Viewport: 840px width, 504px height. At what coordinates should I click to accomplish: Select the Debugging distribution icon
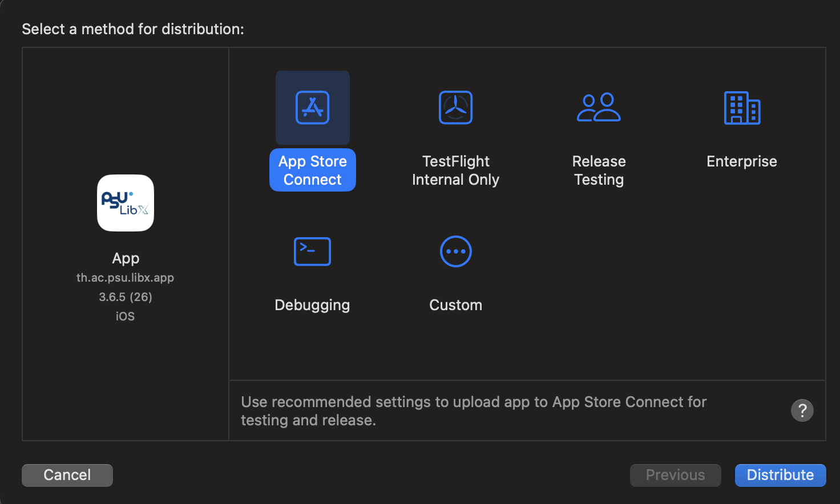point(312,251)
